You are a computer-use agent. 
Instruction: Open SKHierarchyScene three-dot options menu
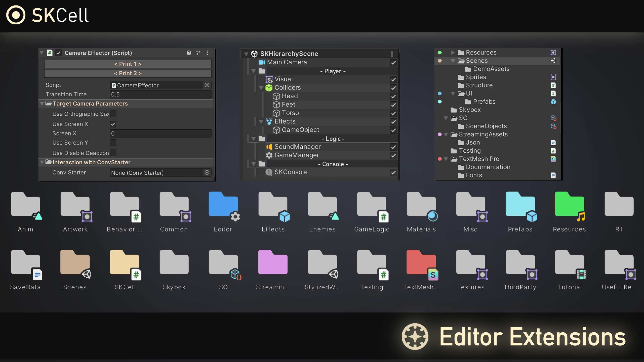[x=392, y=54]
